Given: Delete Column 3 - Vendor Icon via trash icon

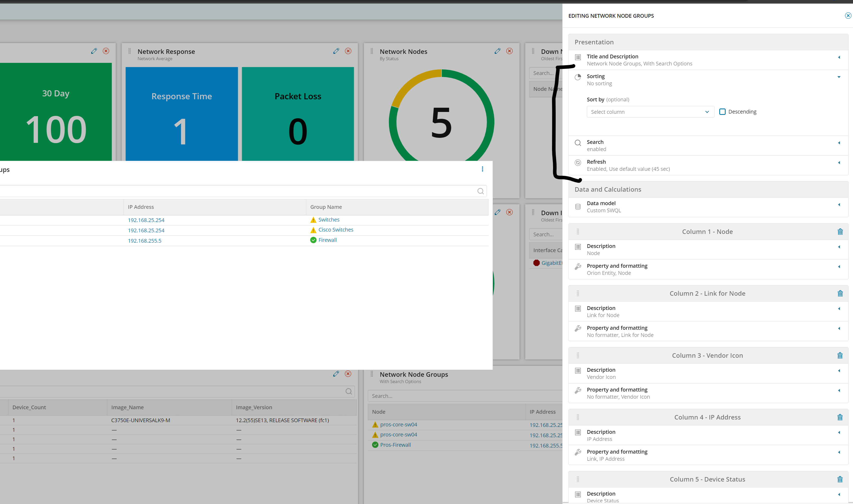Looking at the screenshot, I should tap(840, 356).
